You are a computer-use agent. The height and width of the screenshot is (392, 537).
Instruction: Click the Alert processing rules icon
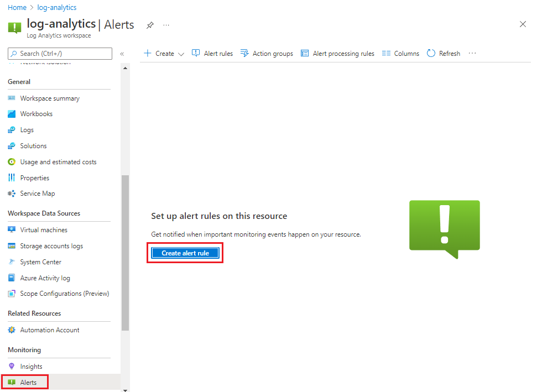click(305, 53)
